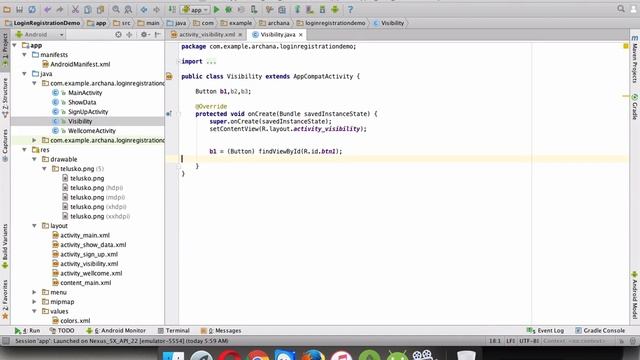Click the Search Everywhere magnifier at top right
640x360 pixels.
pyautogui.click(x=621, y=9)
